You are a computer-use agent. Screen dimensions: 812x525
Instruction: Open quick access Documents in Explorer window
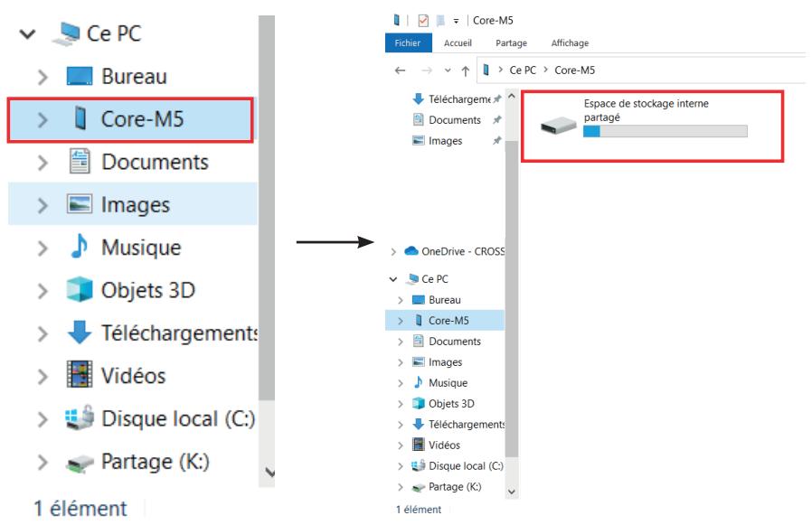[455, 119]
